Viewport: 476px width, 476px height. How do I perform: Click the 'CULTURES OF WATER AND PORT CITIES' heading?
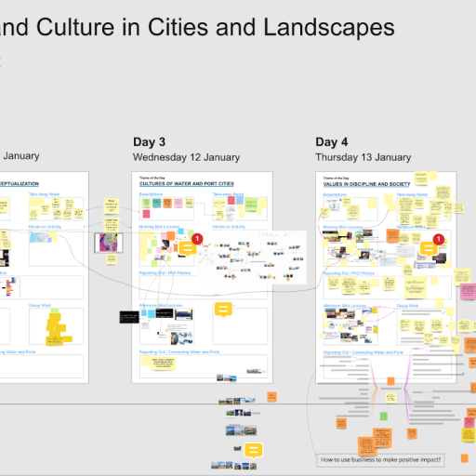(x=187, y=184)
